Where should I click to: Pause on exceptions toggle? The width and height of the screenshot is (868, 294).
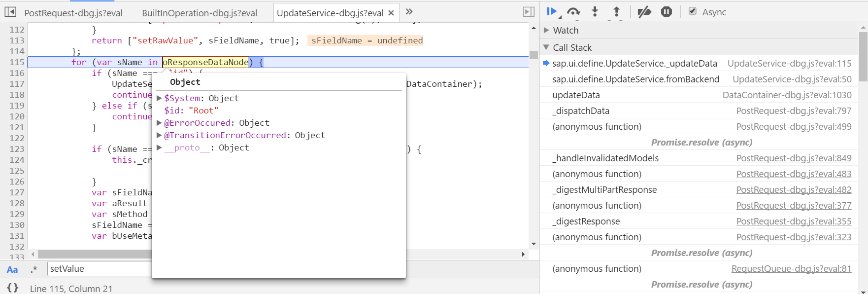[x=667, y=12]
